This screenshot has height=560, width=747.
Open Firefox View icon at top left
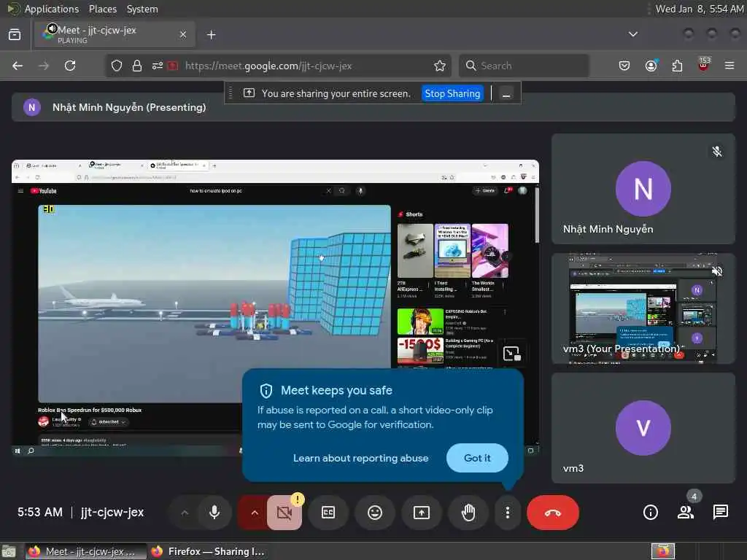(15, 34)
